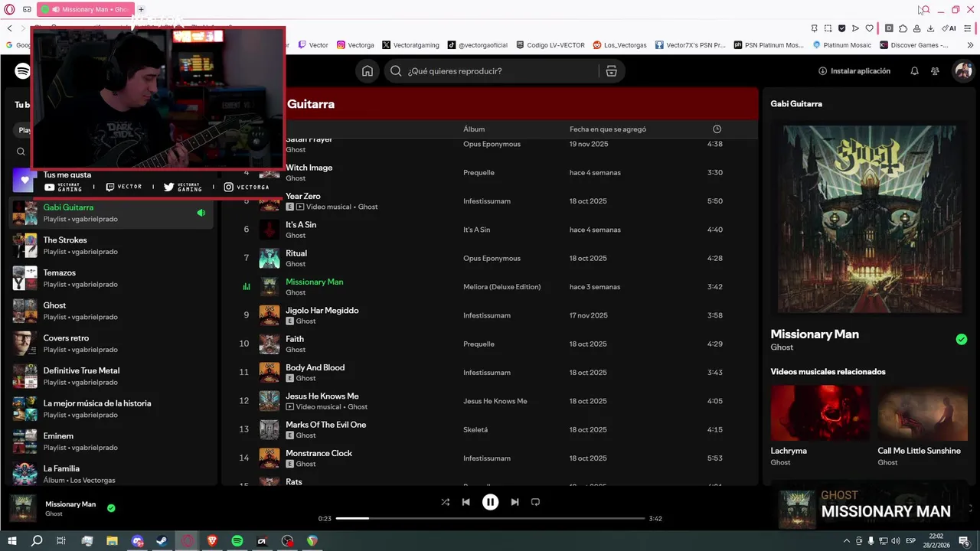
Task: Click now-playing album thumbnail in player bar
Action: point(22,508)
